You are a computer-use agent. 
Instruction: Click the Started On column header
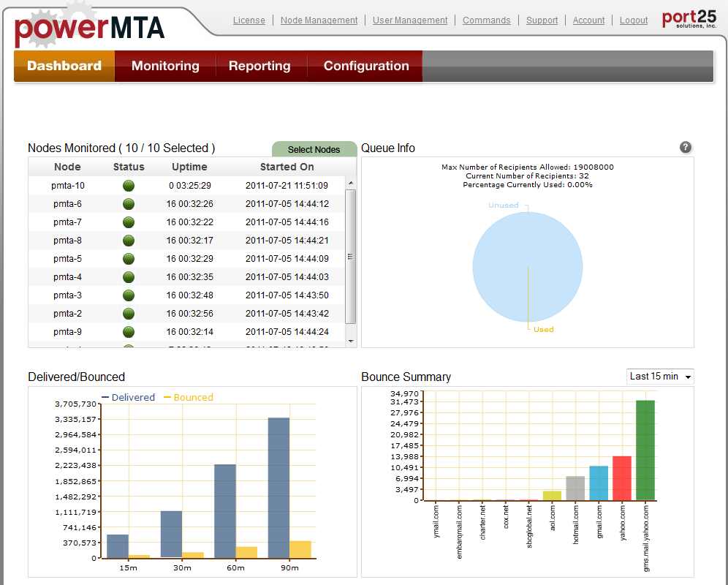point(287,167)
